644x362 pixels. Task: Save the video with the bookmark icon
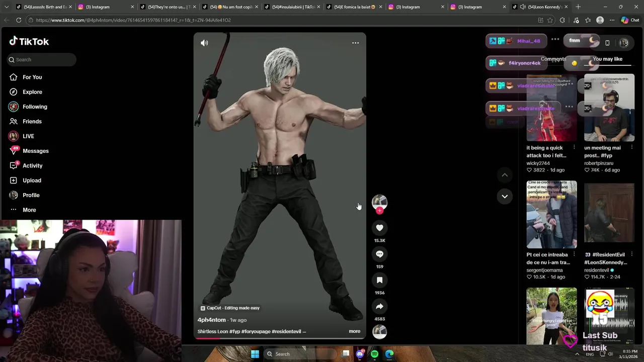379,280
